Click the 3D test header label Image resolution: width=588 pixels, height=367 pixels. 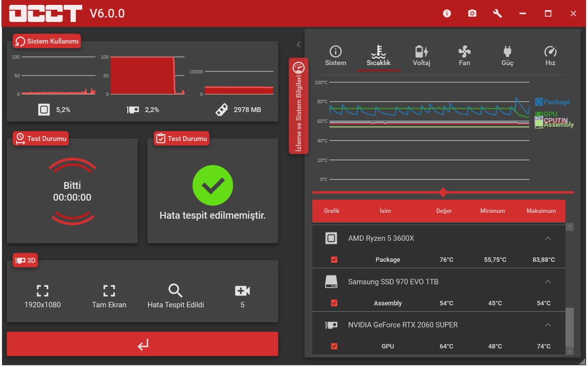pyautogui.click(x=25, y=260)
